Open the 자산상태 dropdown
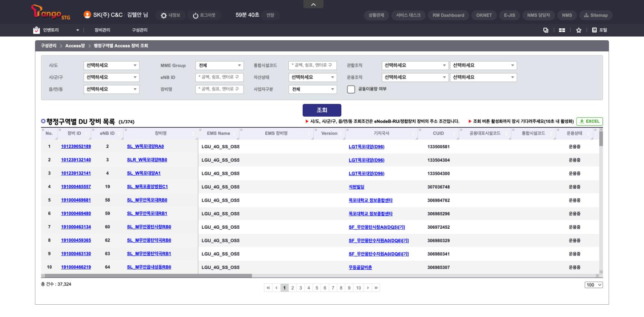644x317 pixels. [313, 77]
